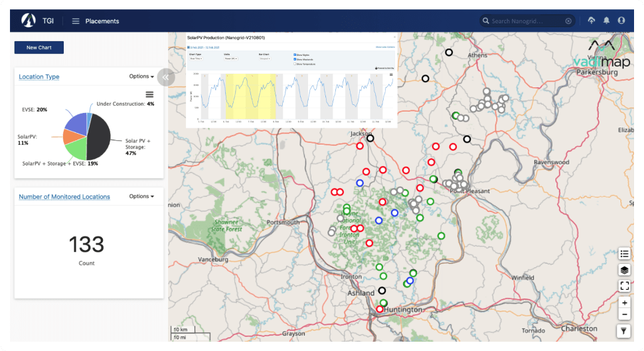
Task: Click the green SolarPV + Storage + EVSE slice
Action: point(77,150)
